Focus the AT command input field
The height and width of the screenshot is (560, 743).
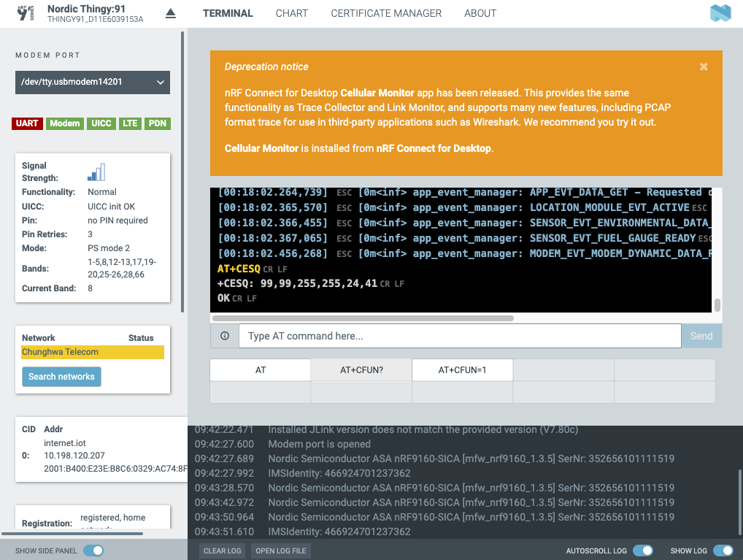pos(460,336)
